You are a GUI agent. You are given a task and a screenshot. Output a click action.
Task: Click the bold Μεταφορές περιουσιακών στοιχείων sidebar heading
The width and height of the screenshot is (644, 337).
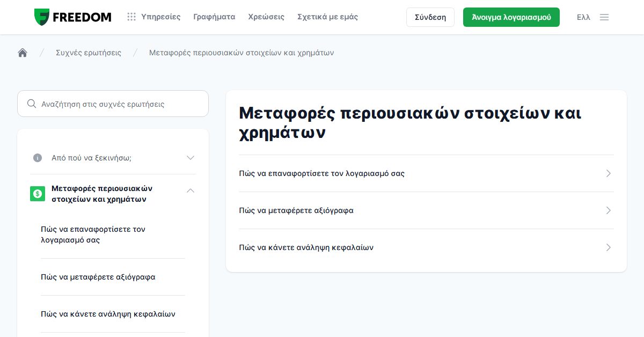coord(102,194)
